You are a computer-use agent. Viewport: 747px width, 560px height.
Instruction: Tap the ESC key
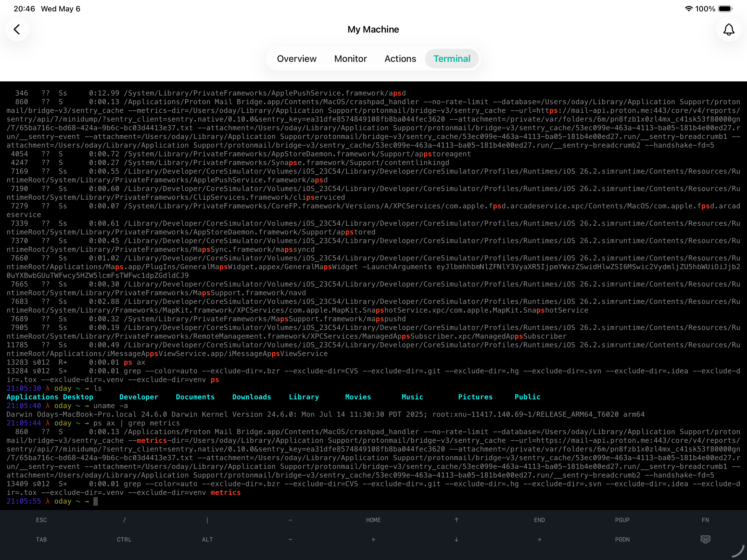(x=41, y=520)
